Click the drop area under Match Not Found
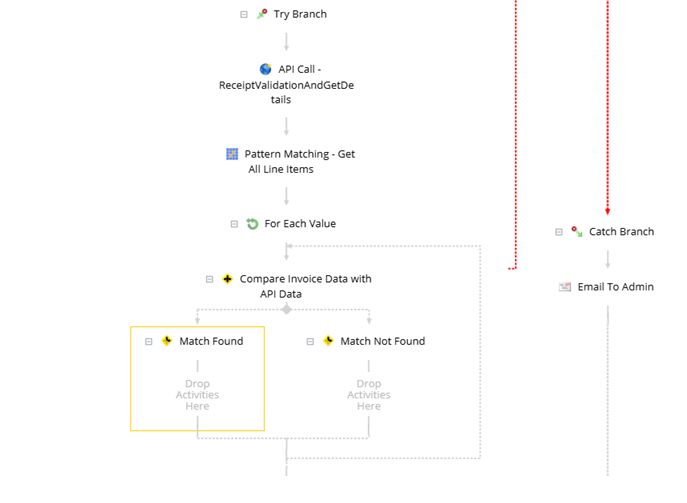Screen dimensions: 687x503 click(x=368, y=394)
